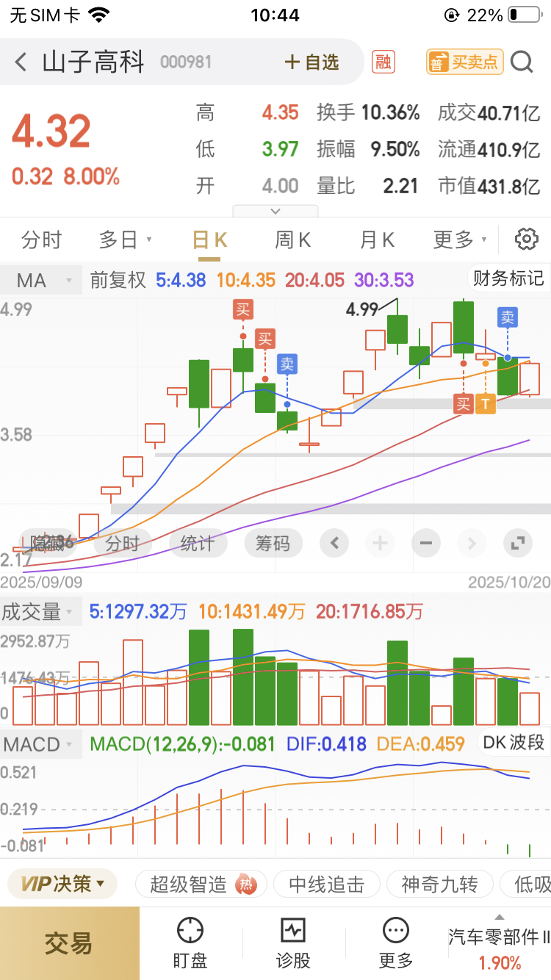551x980 pixels.
Task: Tap the battery status icon
Action: (524, 15)
